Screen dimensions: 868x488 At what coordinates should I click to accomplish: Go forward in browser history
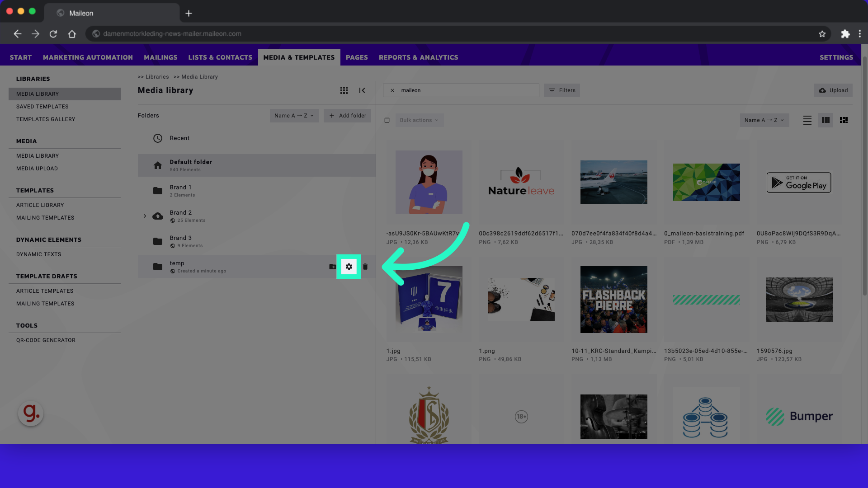tap(35, 34)
